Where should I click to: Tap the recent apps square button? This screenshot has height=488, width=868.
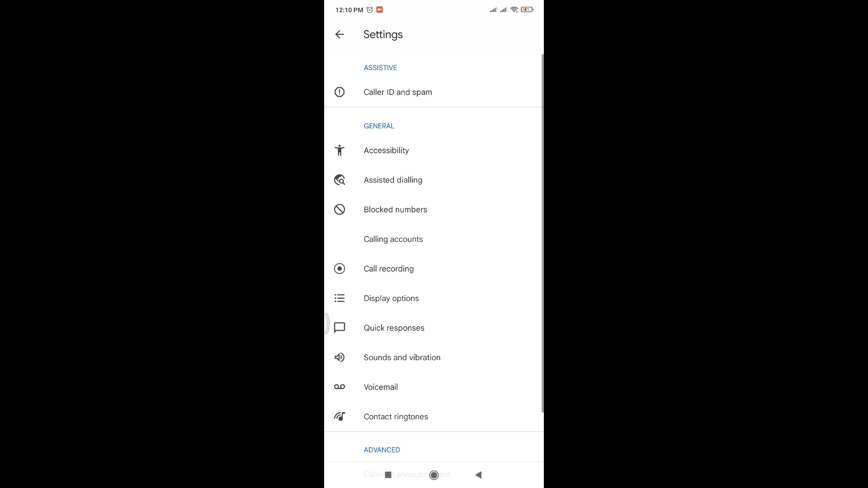click(x=388, y=475)
